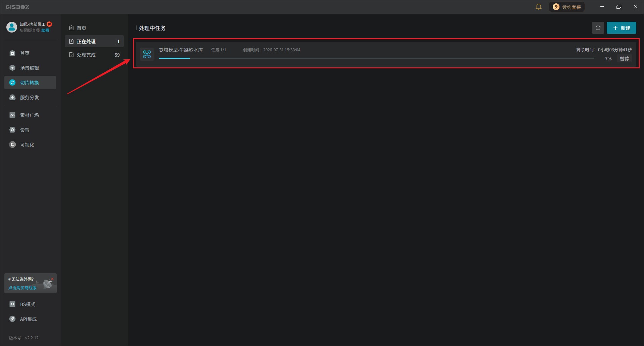Image resolution: width=644 pixels, height=346 pixels.
Task: Open the 续约套餐 renewal button
Action: [567, 7]
